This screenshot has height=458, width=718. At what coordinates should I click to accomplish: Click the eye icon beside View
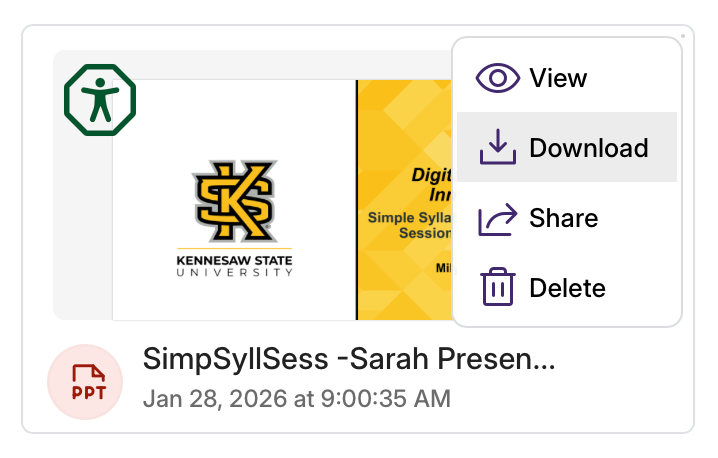click(x=497, y=78)
